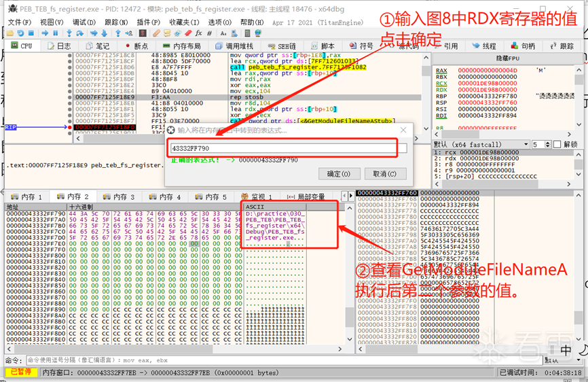Switch to the SEH链 tab

pos(282,46)
